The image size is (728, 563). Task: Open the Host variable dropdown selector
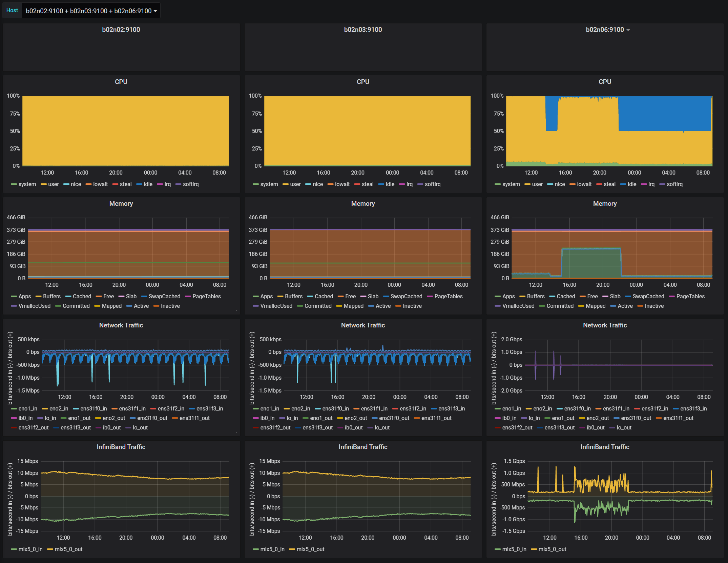coord(91,11)
